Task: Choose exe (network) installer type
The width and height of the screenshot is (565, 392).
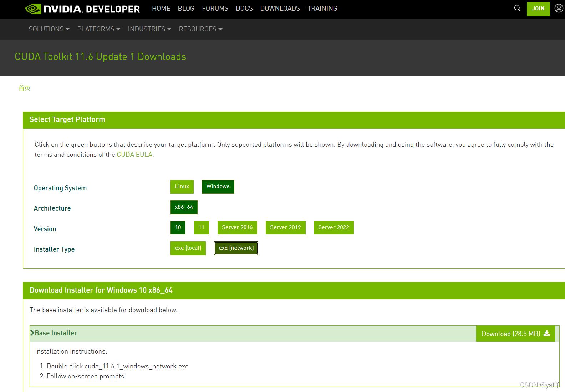Action: 236,248
